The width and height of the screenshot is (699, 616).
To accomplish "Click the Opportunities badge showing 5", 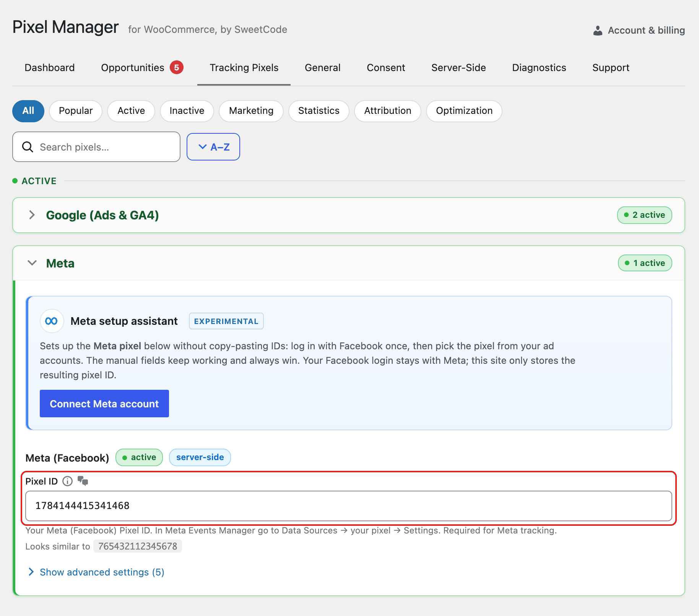I will tap(177, 68).
